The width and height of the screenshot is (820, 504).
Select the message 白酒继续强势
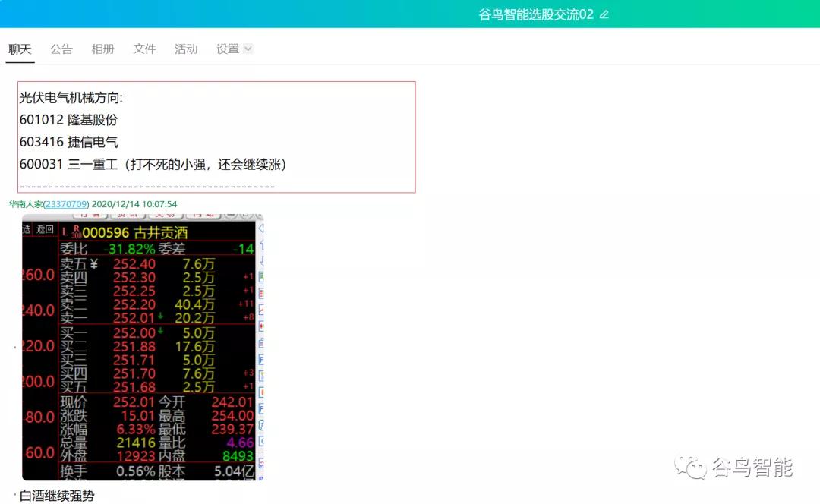57,496
